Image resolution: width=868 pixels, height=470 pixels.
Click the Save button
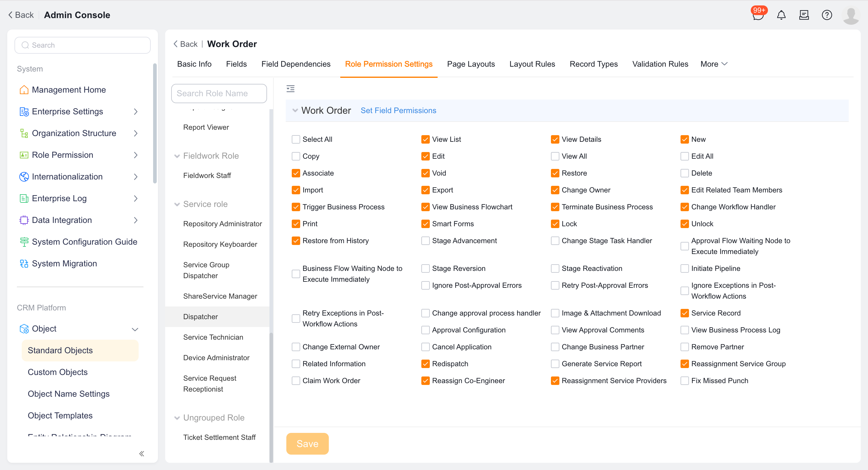click(x=307, y=444)
